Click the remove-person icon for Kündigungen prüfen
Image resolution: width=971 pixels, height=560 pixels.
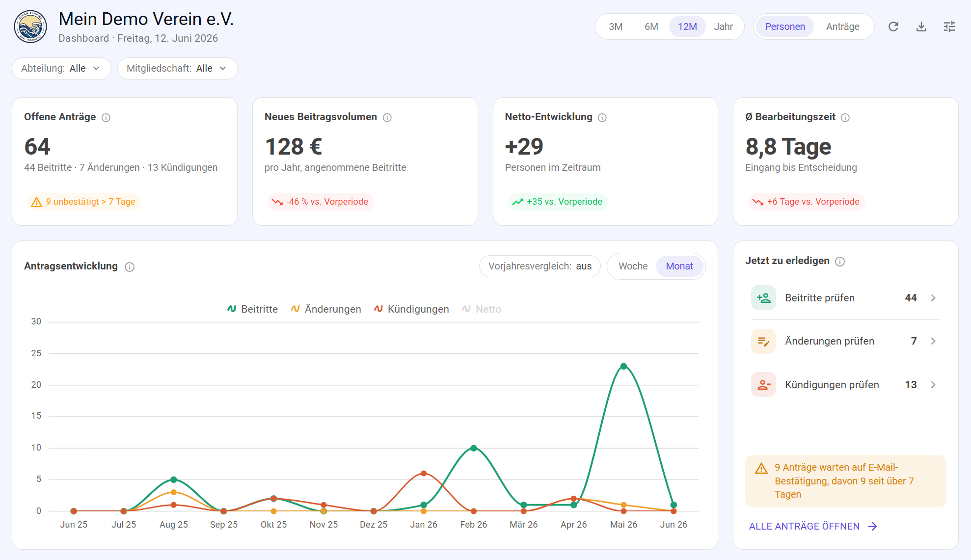click(x=763, y=385)
